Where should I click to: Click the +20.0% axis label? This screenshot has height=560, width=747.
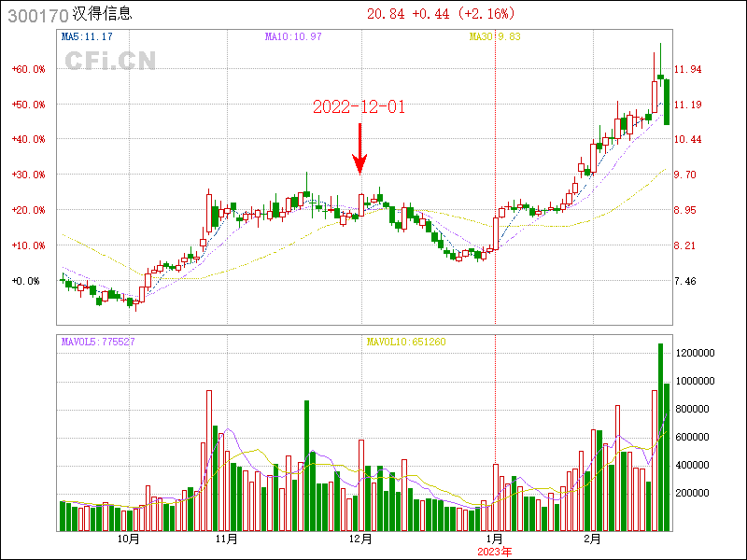click(29, 211)
